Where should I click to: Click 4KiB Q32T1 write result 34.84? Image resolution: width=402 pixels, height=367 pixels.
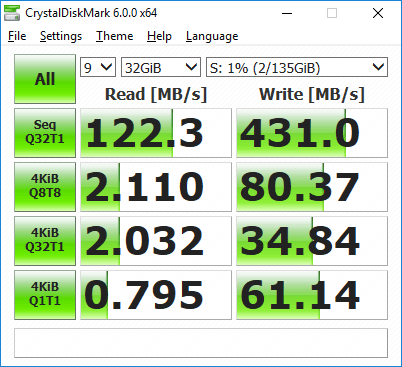tap(312, 241)
